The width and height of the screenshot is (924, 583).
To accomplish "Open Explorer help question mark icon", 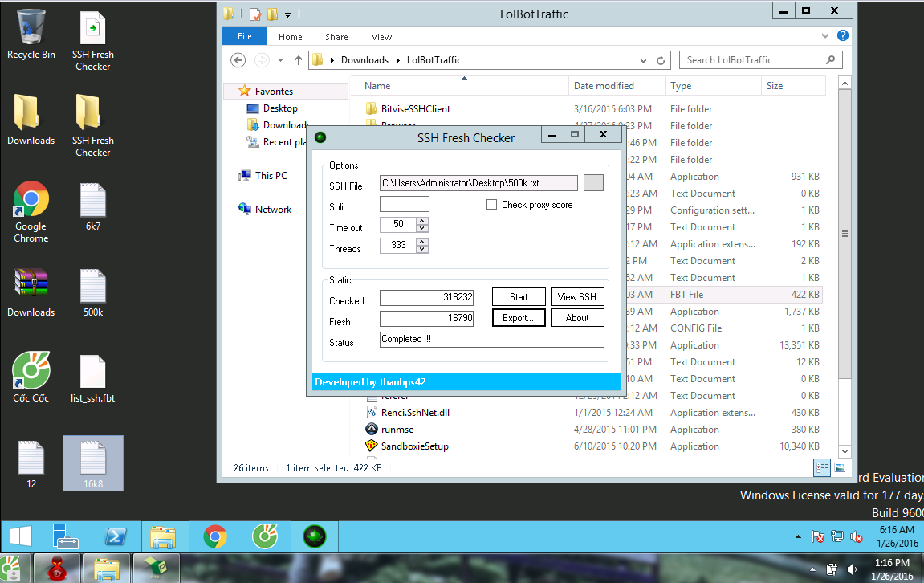I will [842, 36].
